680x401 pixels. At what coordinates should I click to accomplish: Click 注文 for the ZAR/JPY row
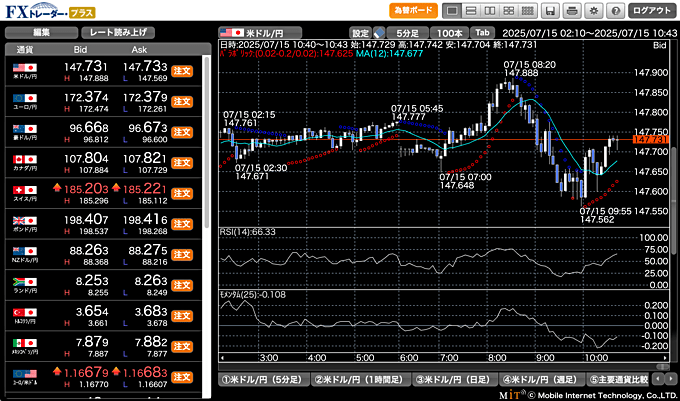click(182, 285)
